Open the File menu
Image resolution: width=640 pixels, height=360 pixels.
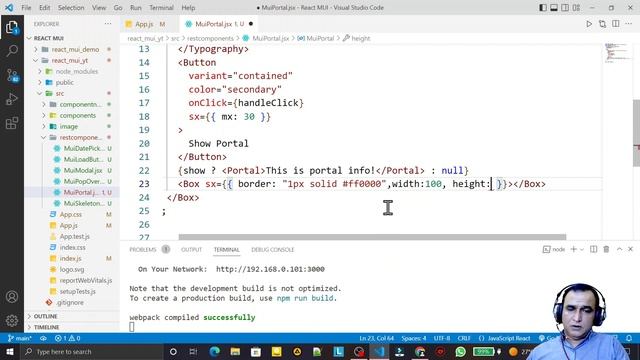26,8
